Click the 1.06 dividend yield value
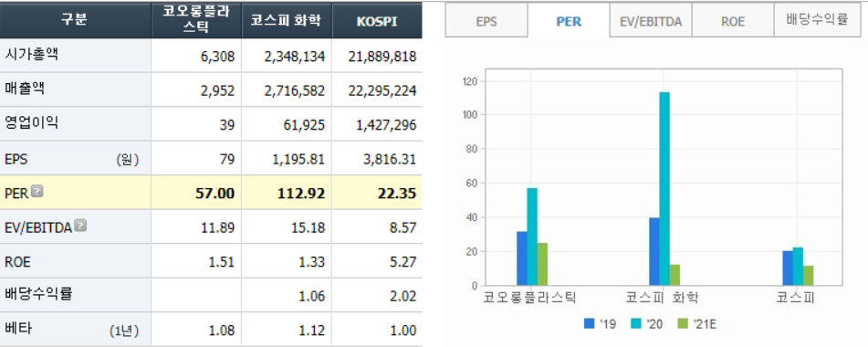The height and width of the screenshot is (347, 868). pyautogui.click(x=311, y=296)
